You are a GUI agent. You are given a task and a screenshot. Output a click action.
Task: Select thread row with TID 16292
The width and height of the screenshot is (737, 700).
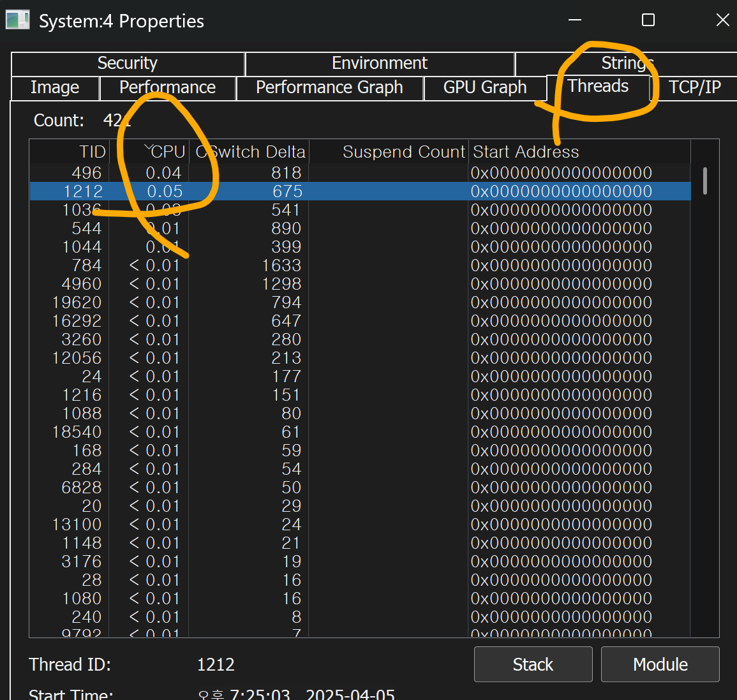point(360,321)
